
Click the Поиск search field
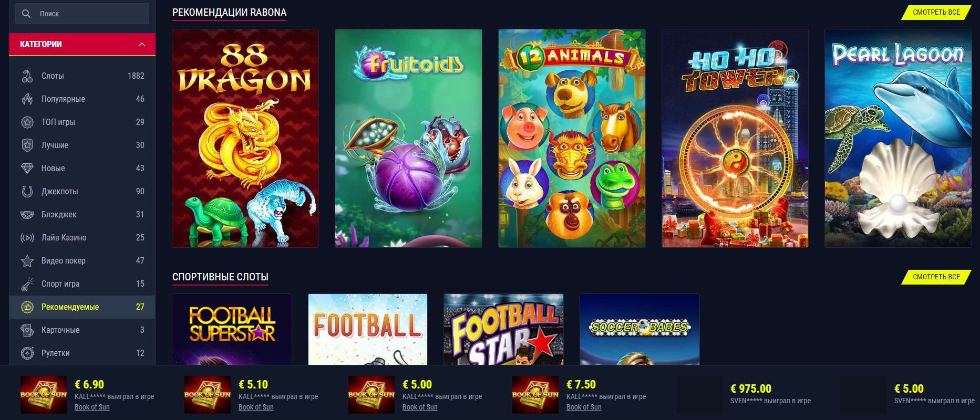82,14
